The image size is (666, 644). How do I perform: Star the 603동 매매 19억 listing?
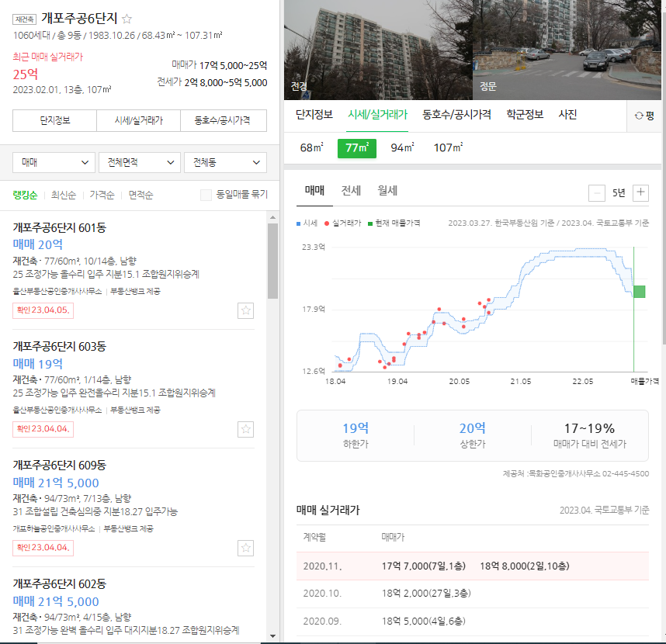245,429
